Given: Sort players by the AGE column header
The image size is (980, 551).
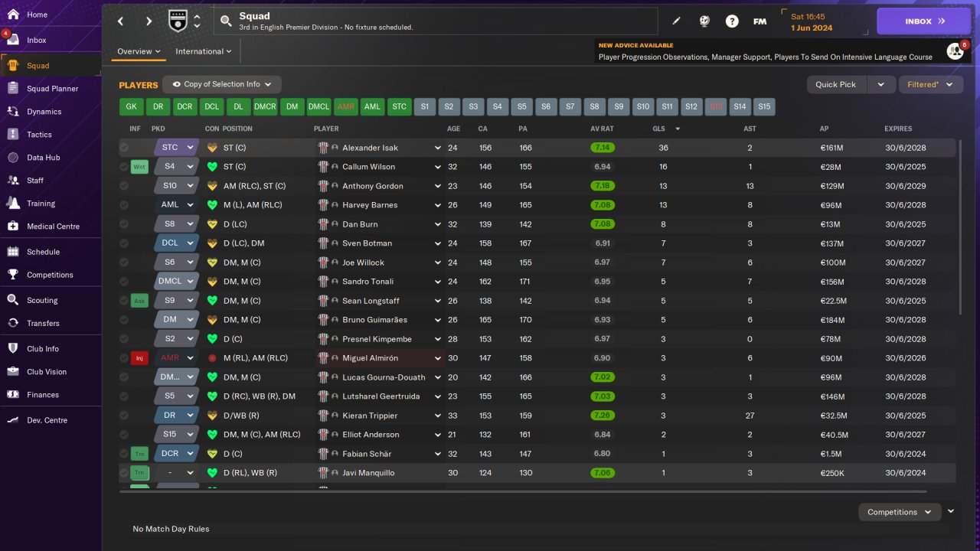Looking at the screenshot, I should pyautogui.click(x=453, y=129).
